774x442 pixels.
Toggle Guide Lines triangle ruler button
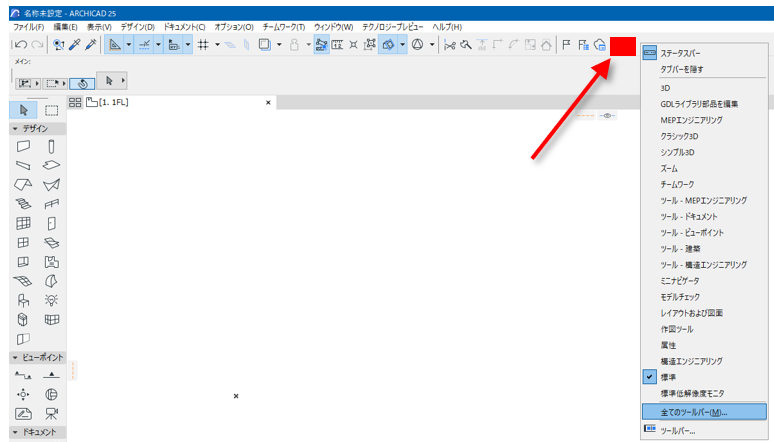[x=115, y=45]
